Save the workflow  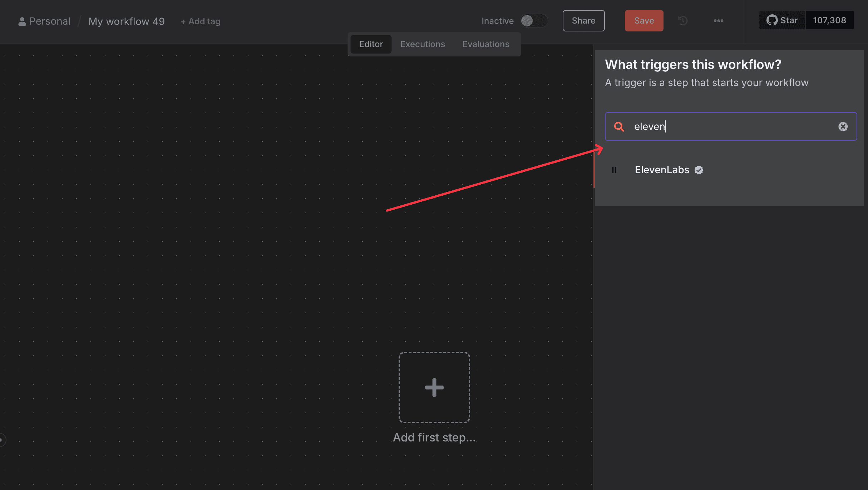(x=644, y=20)
